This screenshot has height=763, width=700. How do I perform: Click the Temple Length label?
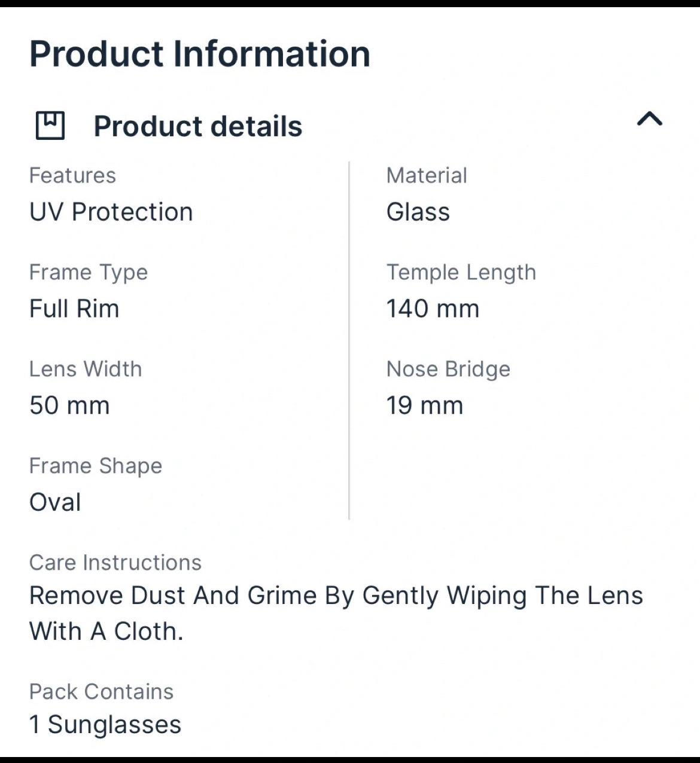[x=461, y=273]
